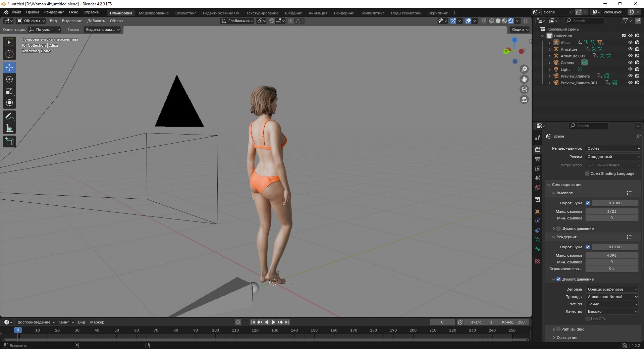
Task: Click the pan view hand icon
Action: [524, 79]
